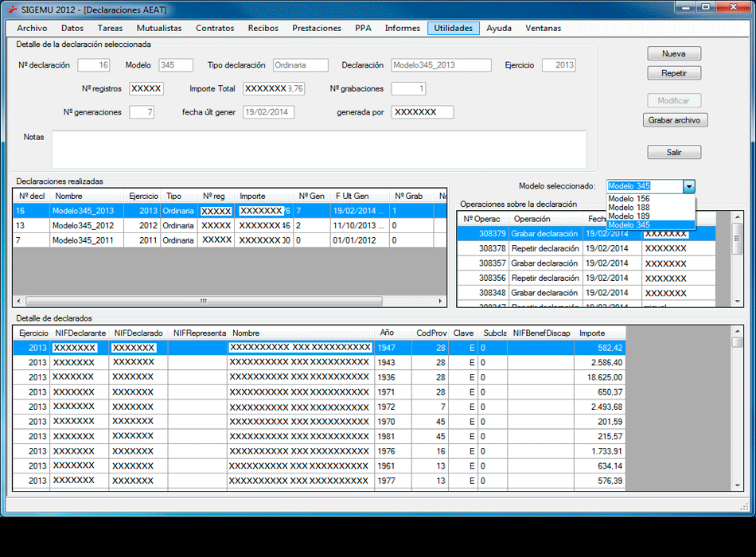The width and height of the screenshot is (756, 557).
Task: Select the Modelo345_2011 declaration row
Action: 229,240
